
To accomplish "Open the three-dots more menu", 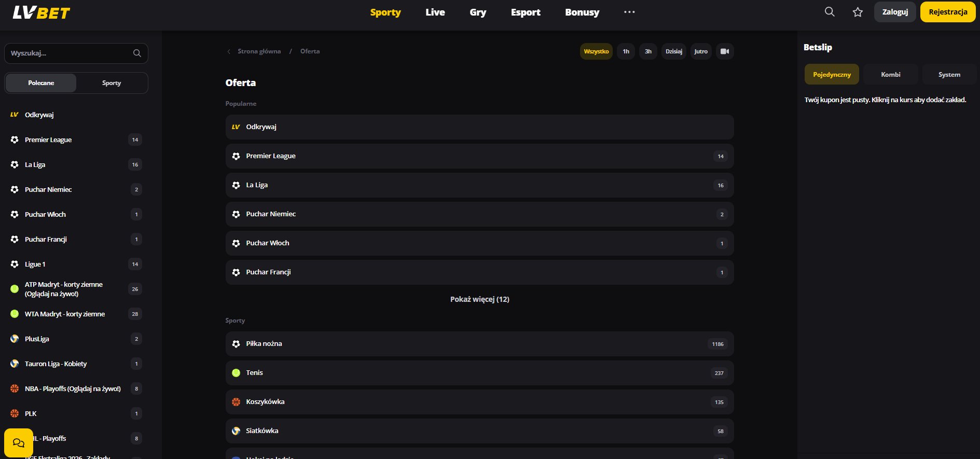I will (x=629, y=12).
